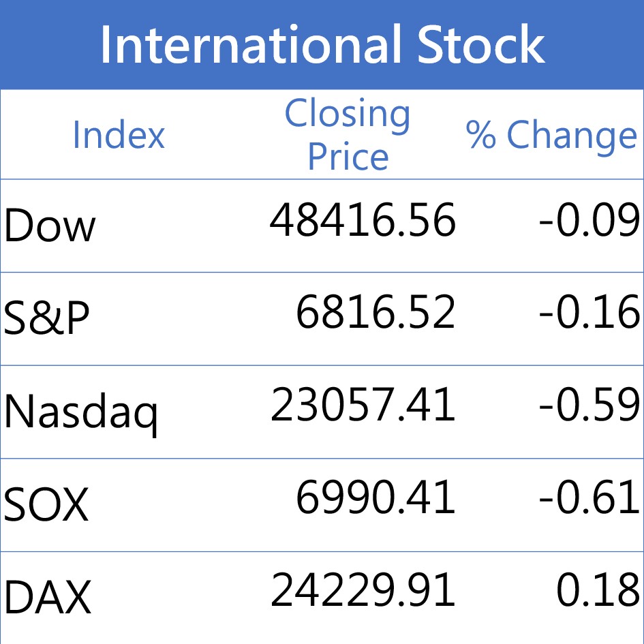Click the word Closing in the header
Screen dimensions: 644x644
click(348, 114)
